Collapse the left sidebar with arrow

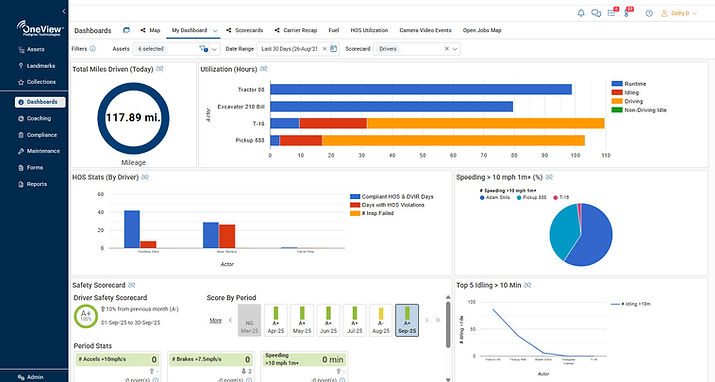64,11
